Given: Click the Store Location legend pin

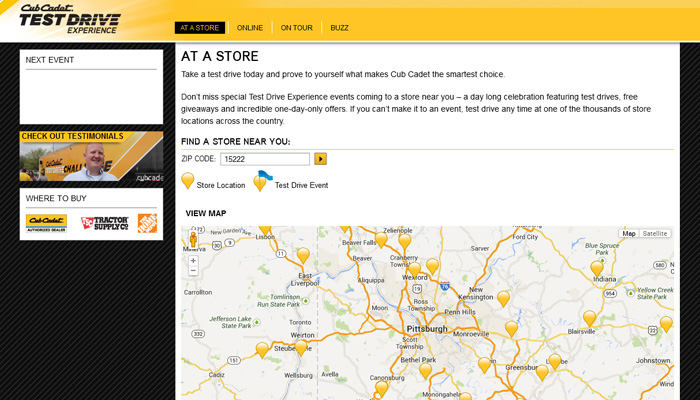Looking at the screenshot, I should point(188,181).
